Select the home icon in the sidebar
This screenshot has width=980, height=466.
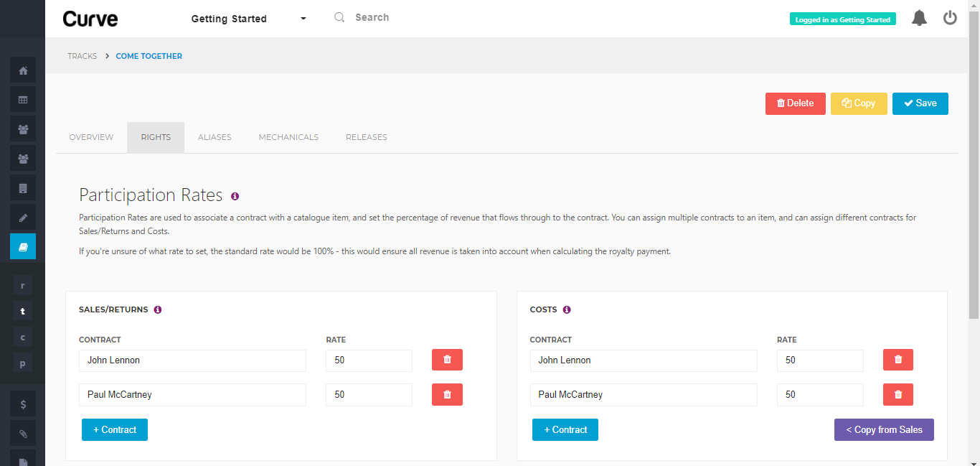coord(22,70)
